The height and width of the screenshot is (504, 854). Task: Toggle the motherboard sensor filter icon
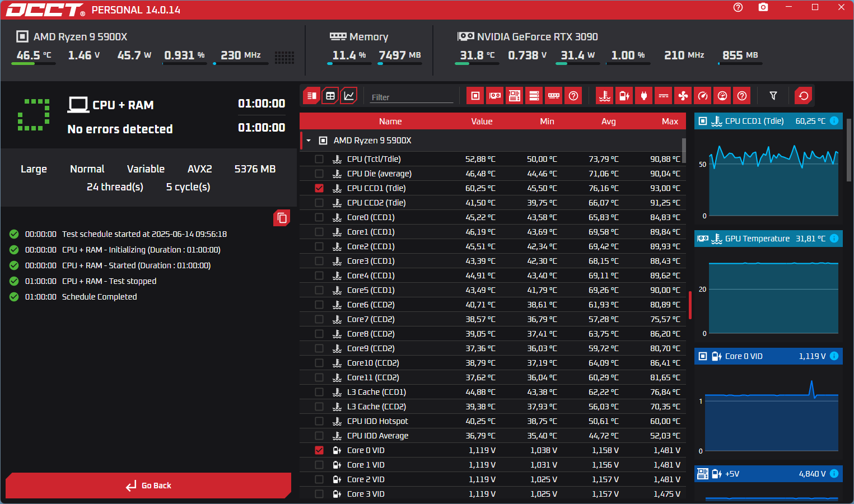(x=515, y=96)
